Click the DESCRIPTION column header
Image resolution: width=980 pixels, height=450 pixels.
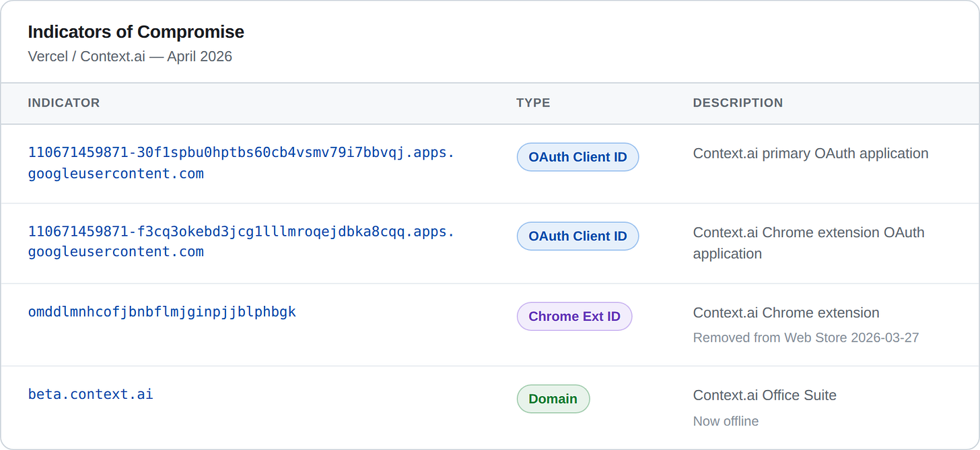tap(738, 103)
